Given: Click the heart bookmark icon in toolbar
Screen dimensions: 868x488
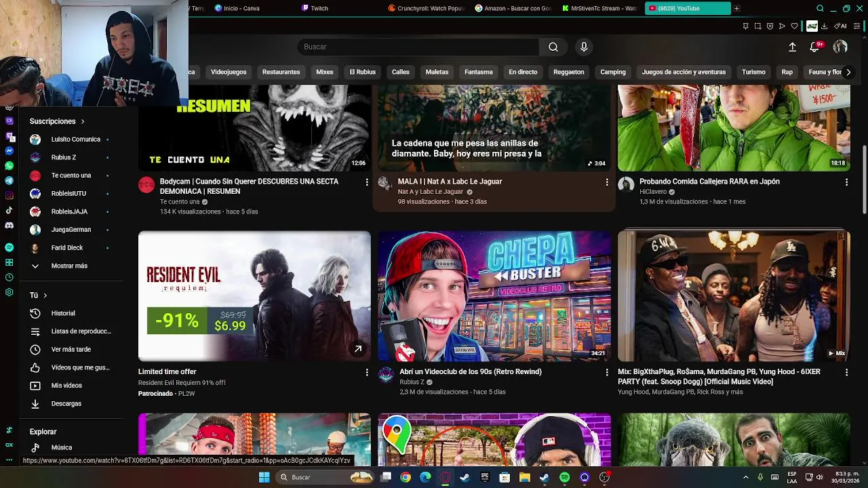Looking at the screenshot, I should pyautogui.click(x=794, y=26).
